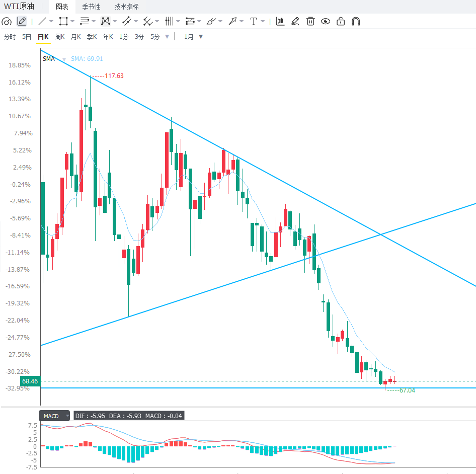Toggle the pencil drawing mode button
This screenshot has height=474, width=476.
point(22,21)
